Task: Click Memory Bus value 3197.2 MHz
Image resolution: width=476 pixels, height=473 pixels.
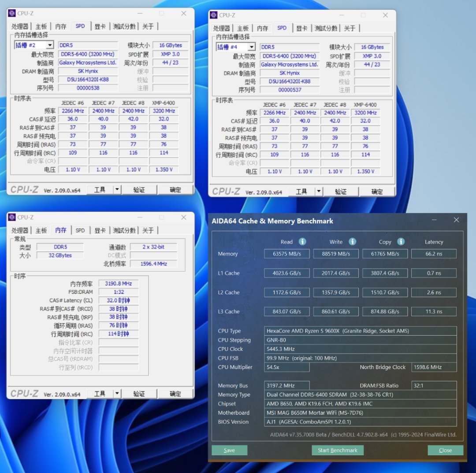Action: coord(286,385)
